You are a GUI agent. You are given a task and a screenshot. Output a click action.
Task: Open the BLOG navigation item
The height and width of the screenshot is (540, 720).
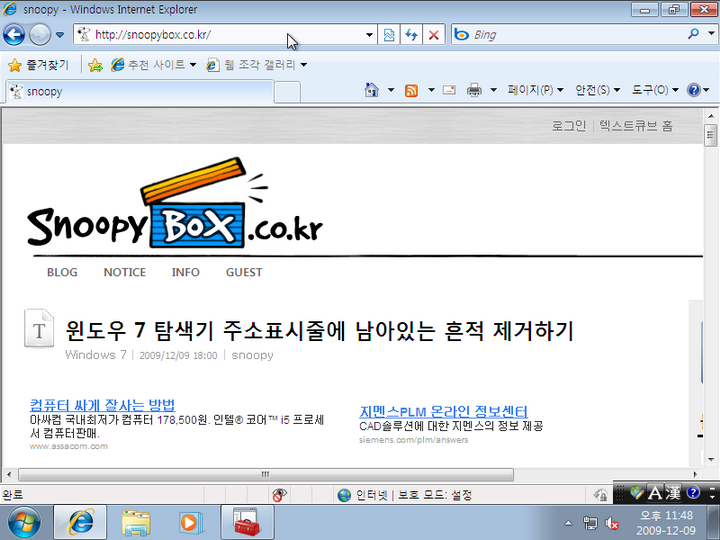click(62, 272)
